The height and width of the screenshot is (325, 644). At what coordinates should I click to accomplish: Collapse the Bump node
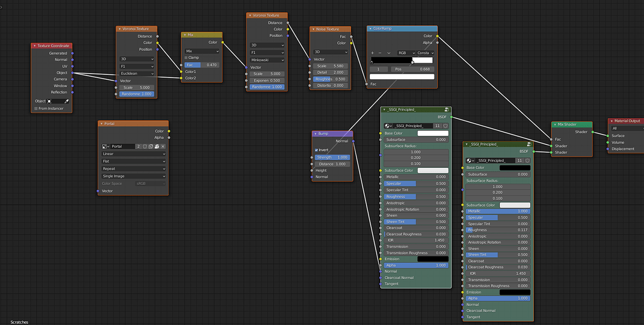click(x=316, y=134)
